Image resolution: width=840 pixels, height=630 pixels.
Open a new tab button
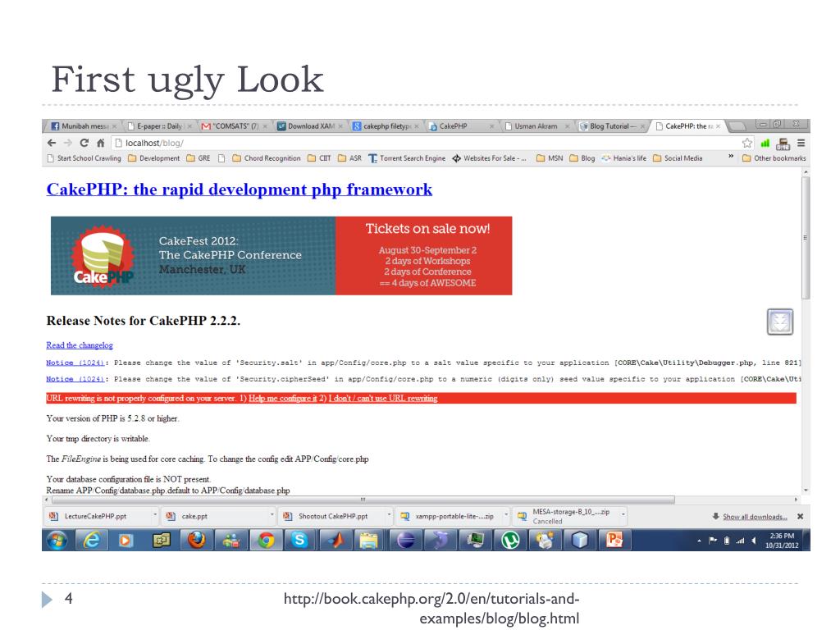click(x=737, y=126)
